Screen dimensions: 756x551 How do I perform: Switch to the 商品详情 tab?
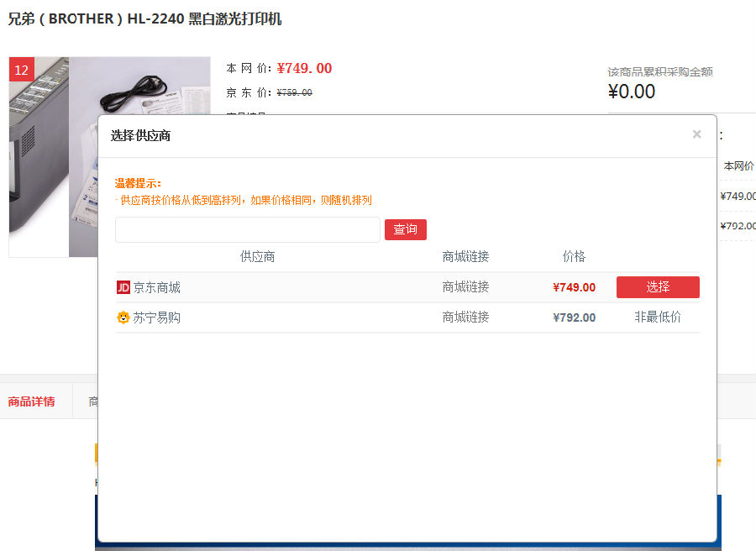click(x=31, y=401)
